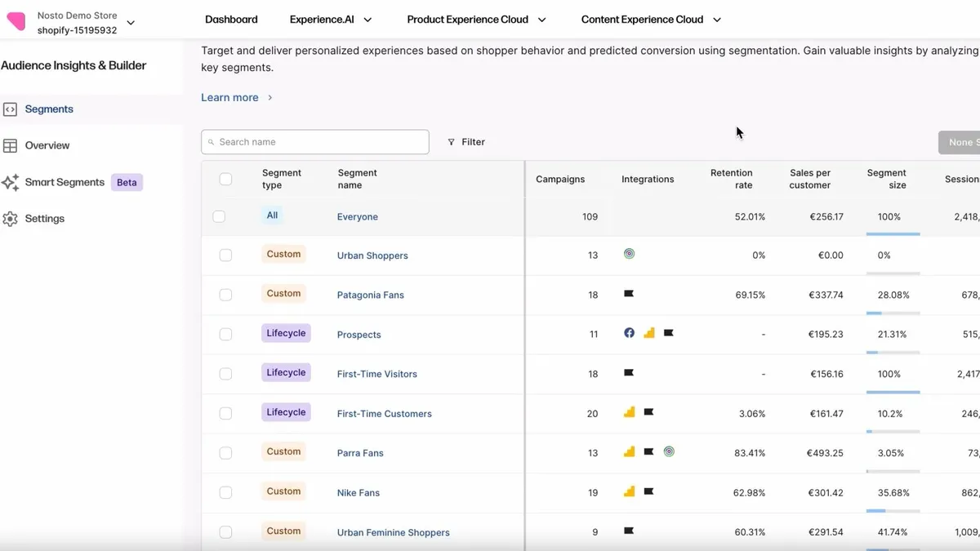The image size is (980, 551).
Task: Click the Lifecycle tag in the Prospects row
Action: point(286,333)
